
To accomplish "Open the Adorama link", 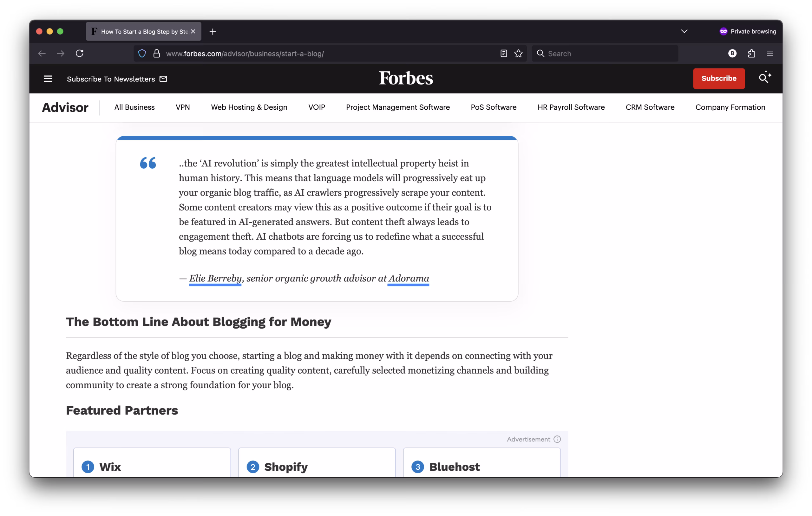I will point(408,278).
